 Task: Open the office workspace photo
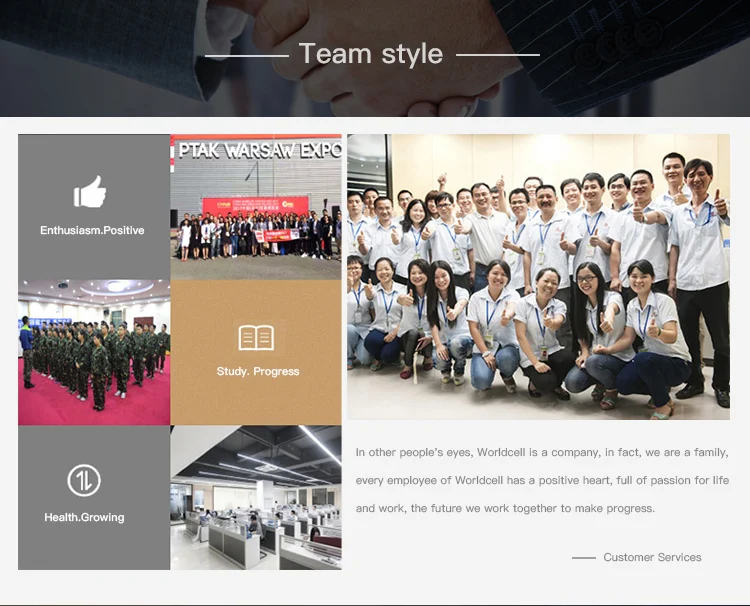pyautogui.click(x=256, y=498)
